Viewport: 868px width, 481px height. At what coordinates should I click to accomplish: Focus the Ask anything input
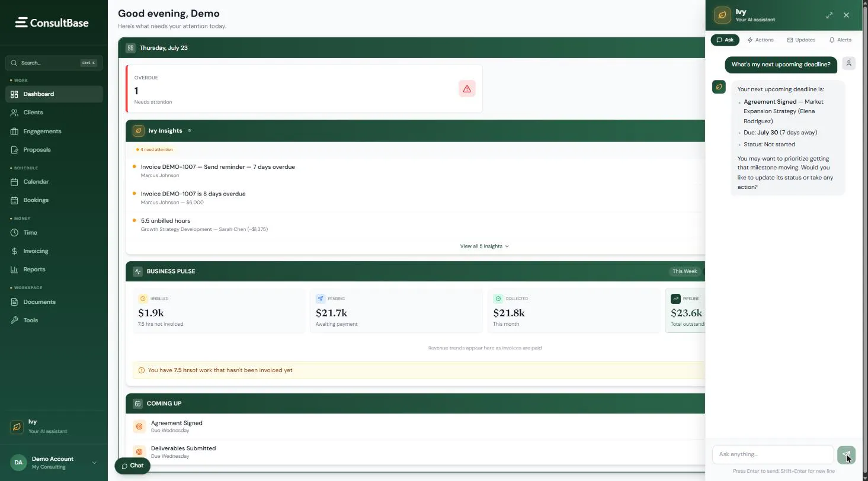point(773,454)
